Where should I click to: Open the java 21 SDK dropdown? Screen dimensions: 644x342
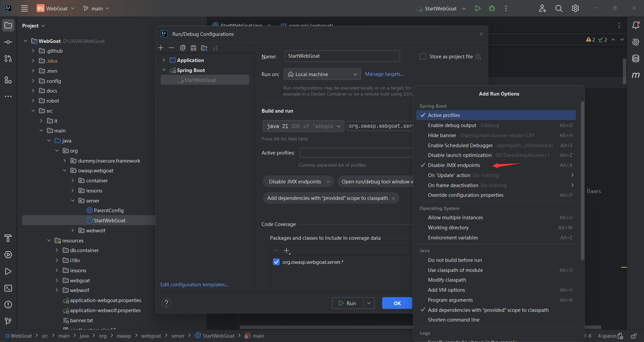(304, 126)
